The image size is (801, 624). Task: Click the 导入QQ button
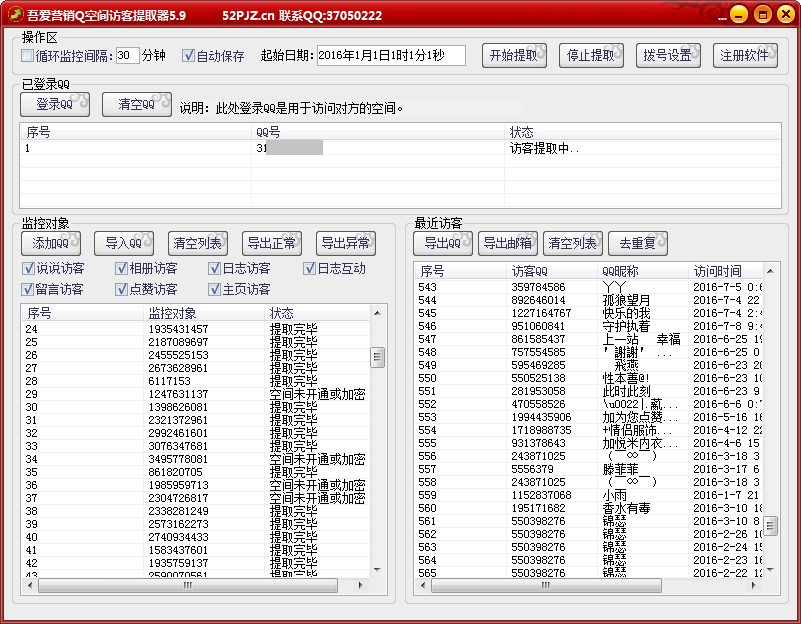(124, 243)
